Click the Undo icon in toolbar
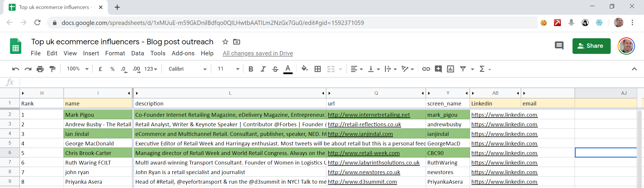 tap(16, 69)
